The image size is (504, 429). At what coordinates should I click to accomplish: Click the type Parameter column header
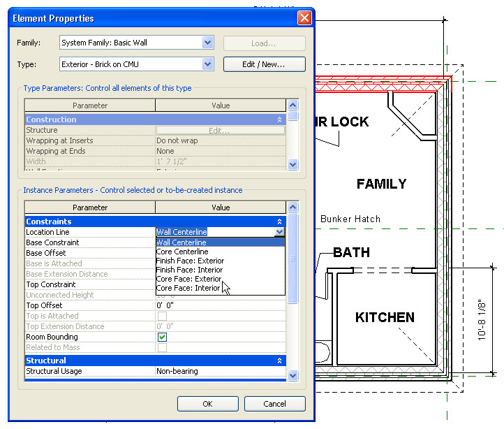90,106
